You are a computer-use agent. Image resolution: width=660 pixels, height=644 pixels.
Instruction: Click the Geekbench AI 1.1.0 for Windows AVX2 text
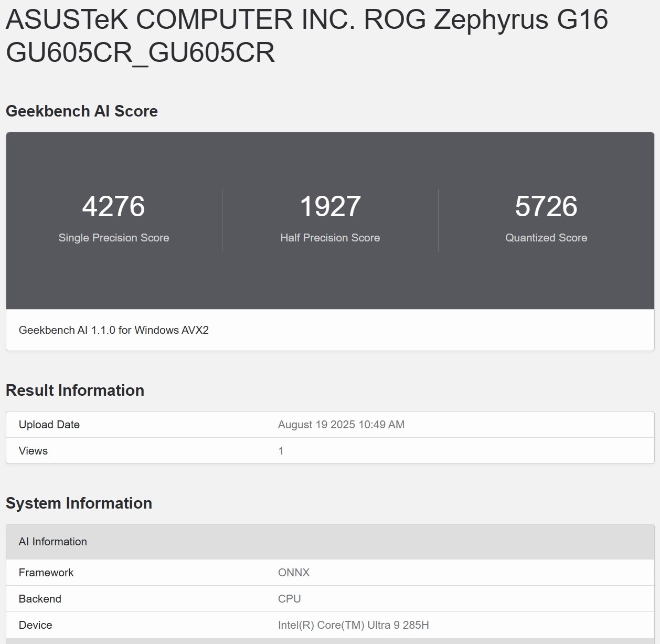click(114, 330)
